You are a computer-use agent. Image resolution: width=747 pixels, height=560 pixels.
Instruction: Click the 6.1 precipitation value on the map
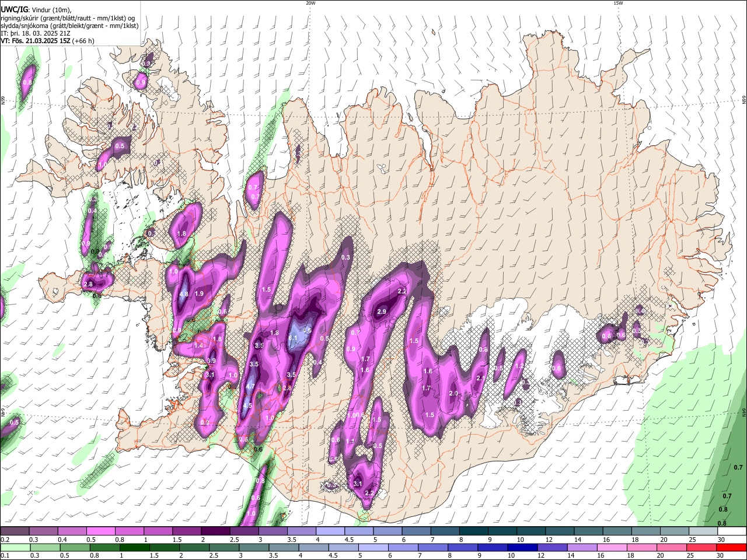point(294,338)
